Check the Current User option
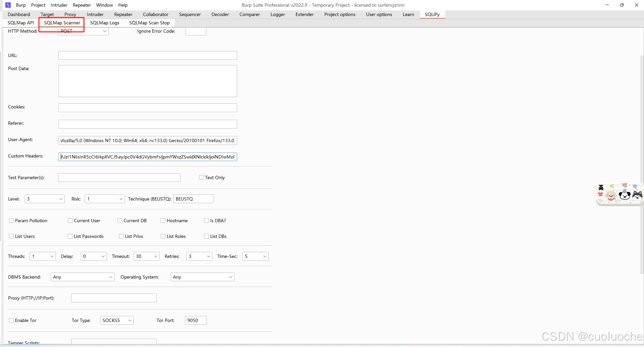 [x=70, y=221]
